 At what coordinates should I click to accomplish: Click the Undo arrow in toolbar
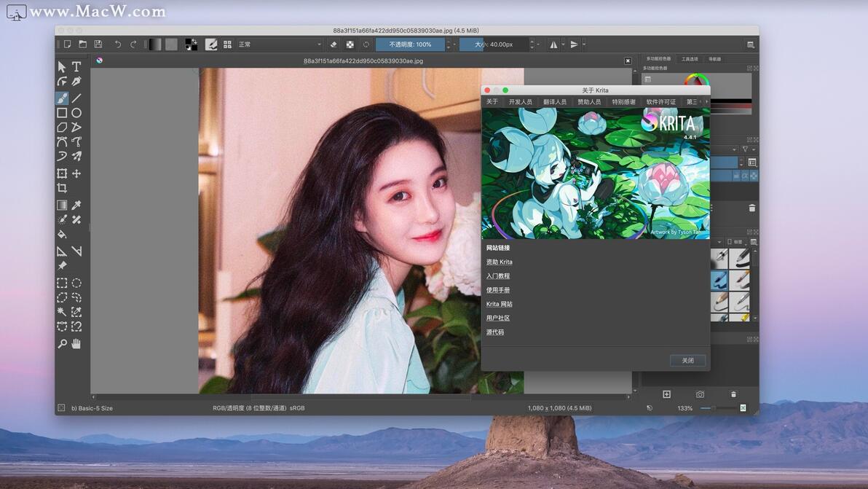click(x=118, y=44)
